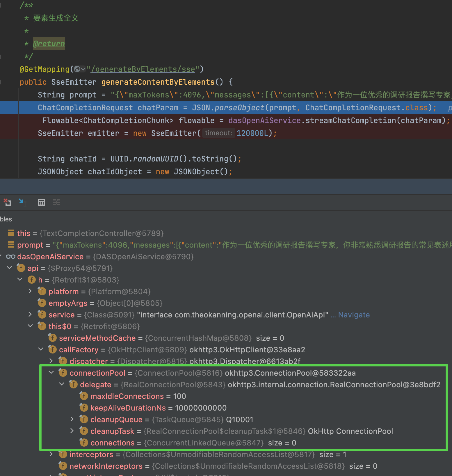Select the serviceMethodCache ConcurrentHashMap row
452x476 pixels.
pyautogui.click(x=226, y=338)
